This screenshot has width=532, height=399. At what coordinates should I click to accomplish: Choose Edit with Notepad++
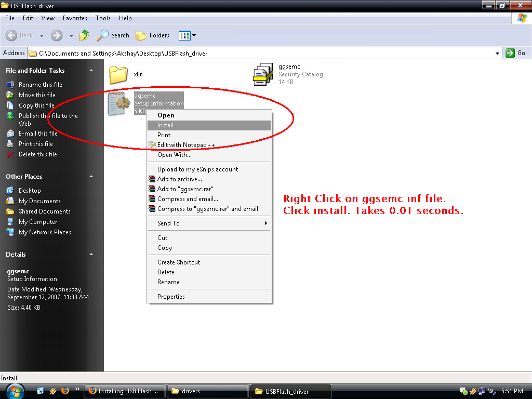[209, 145]
